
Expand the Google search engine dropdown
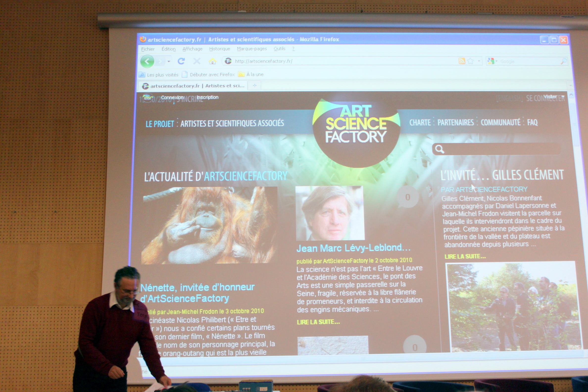pyautogui.click(x=496, y=61)
